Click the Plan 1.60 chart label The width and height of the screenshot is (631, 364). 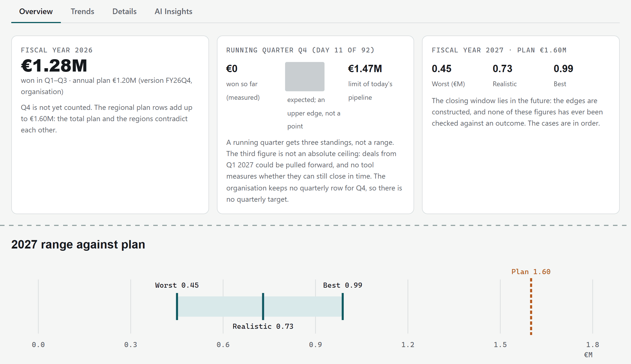[531, 272]
